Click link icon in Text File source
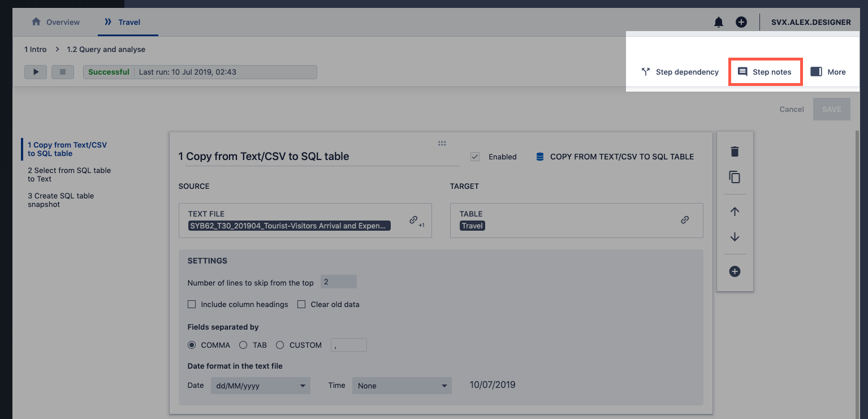 coord(414,220)
